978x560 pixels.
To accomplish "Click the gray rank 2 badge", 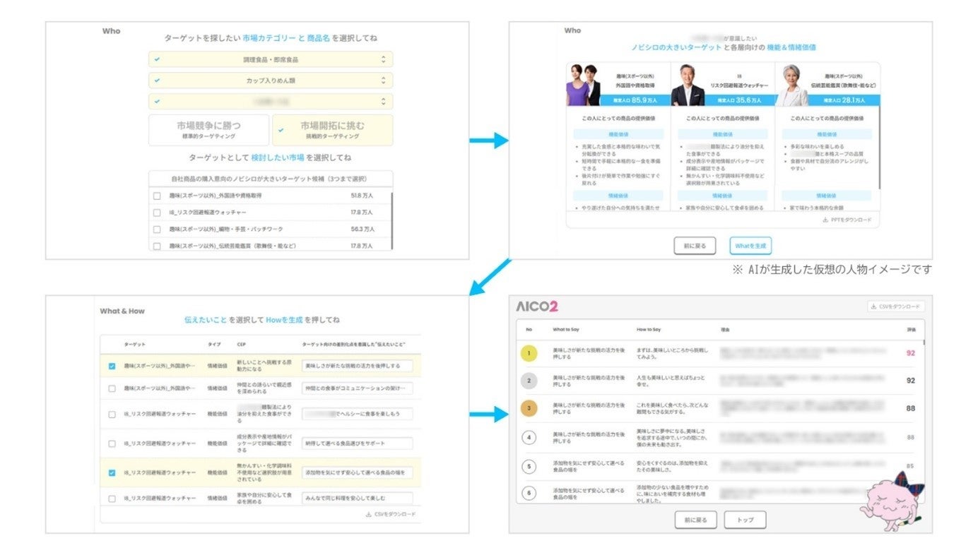I will pyautogui.click(x=529, y=381).
